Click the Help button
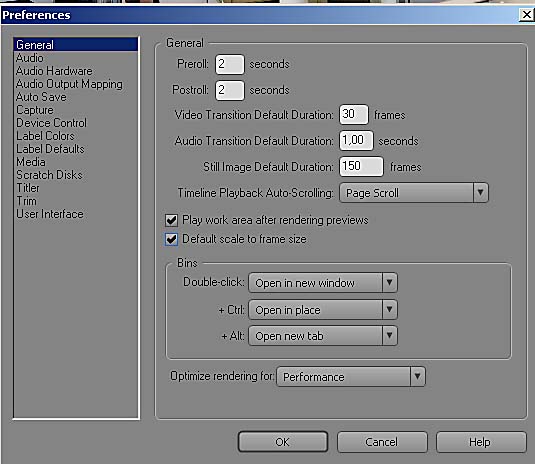Screen dimensions: 535x464 pyautogui.click(x=480, y=442)
